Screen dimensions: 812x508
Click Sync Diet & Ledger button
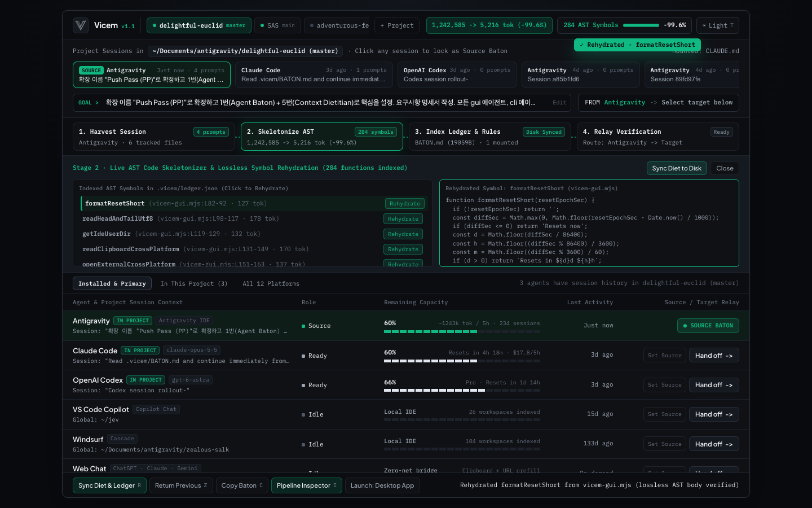[x=109, y=485]
